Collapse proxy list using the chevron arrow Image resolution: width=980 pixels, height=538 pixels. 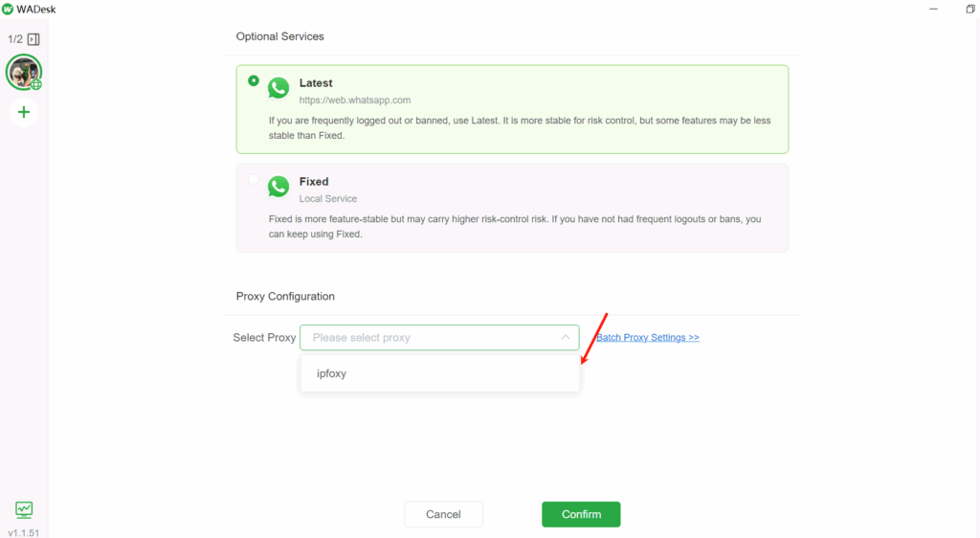coord(565,337)
